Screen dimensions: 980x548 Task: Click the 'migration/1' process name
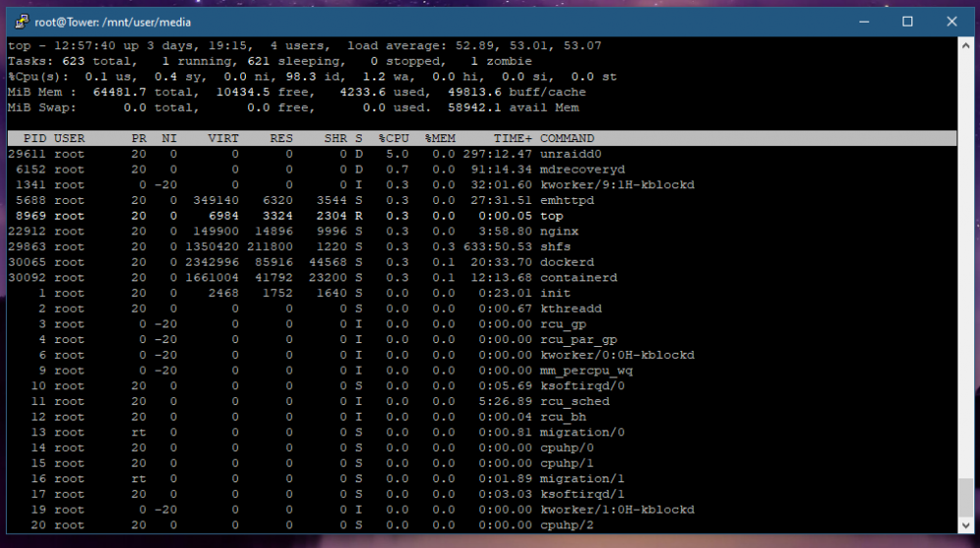click(582, 479)
